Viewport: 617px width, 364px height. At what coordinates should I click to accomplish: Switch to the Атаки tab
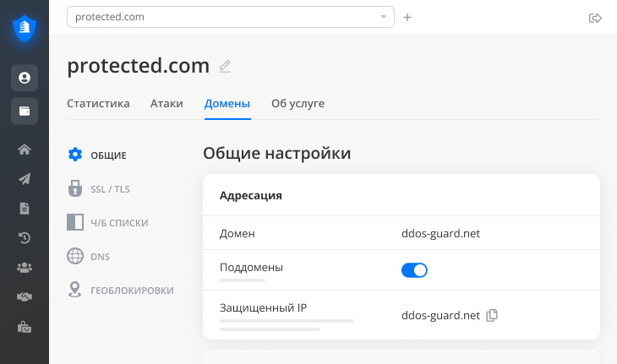(167, 104)
